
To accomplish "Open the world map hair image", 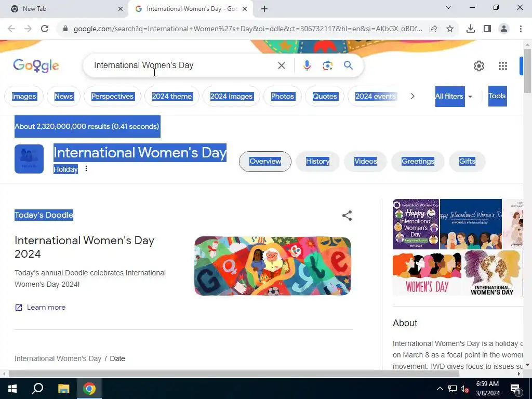I will (493, 273).
